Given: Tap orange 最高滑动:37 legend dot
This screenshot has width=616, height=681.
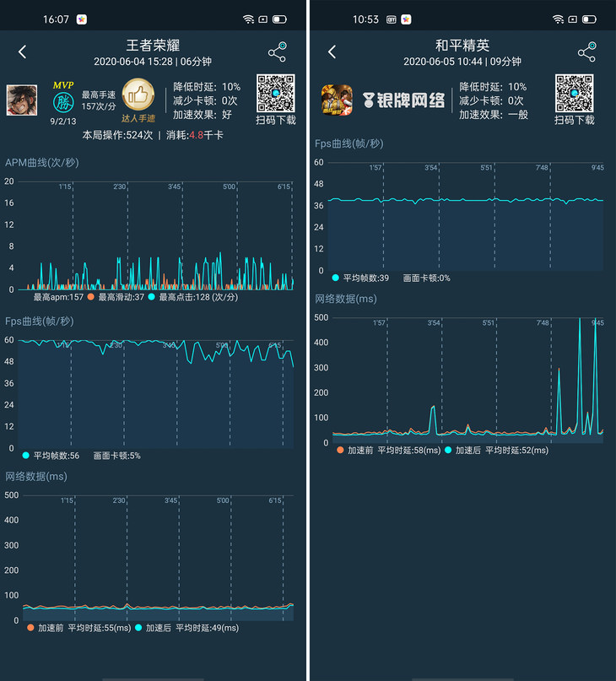Looking at the screenshot, I should click(90, 297).
